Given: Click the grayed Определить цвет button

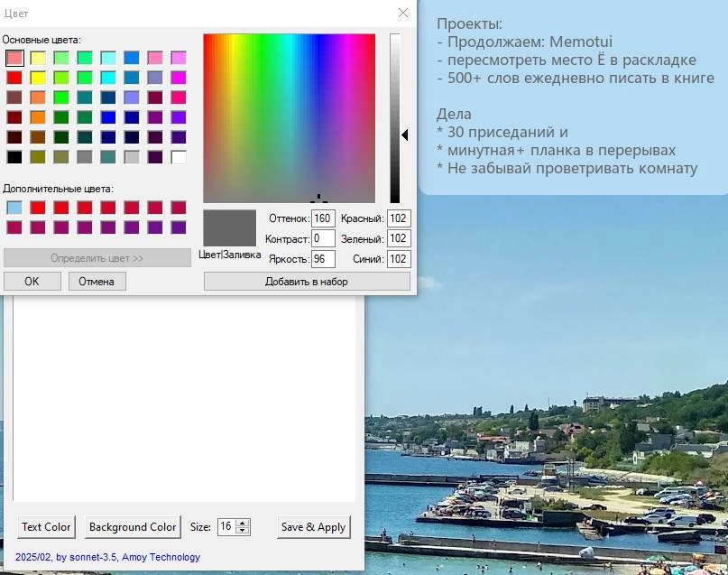Looking at the screenshot, I should point(97,258).
